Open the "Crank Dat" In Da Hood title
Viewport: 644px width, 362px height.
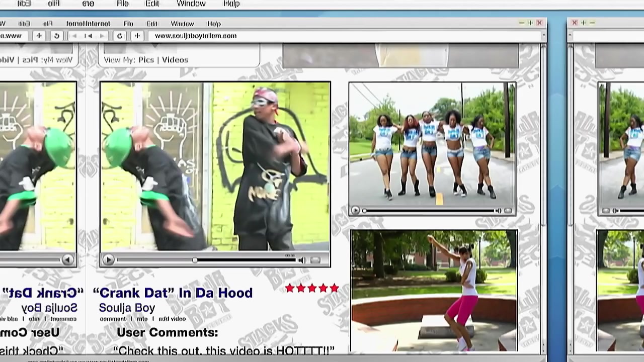[173, 293]
